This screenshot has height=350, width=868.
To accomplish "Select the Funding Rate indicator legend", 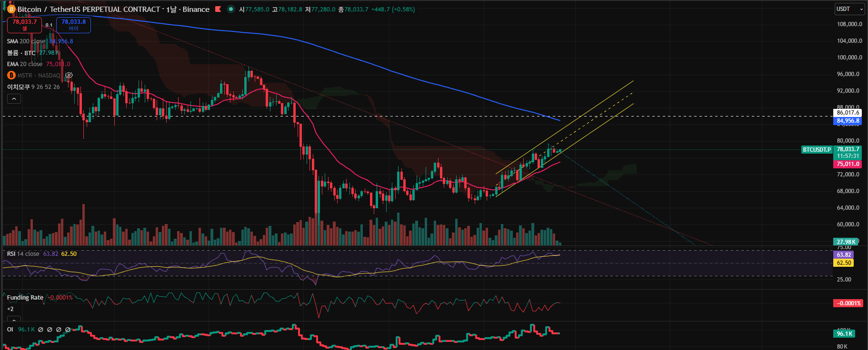I will pyautogui.click(x=25, y=298).
